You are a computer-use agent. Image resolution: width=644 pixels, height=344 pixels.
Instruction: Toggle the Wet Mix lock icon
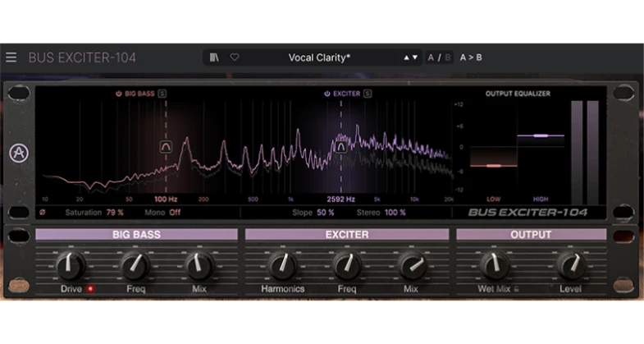[x=516, y=289]
